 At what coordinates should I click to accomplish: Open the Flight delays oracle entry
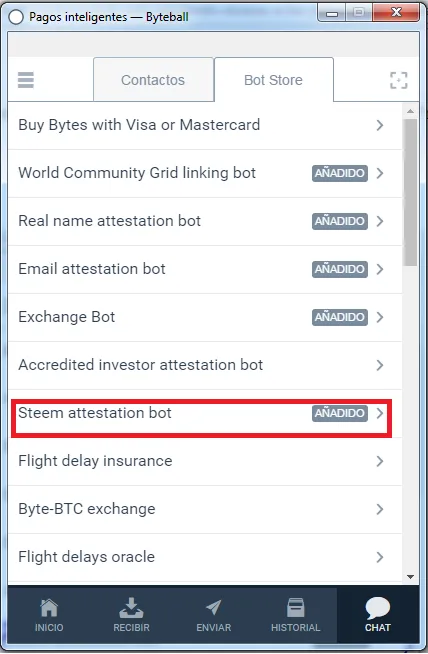(205, 557)
